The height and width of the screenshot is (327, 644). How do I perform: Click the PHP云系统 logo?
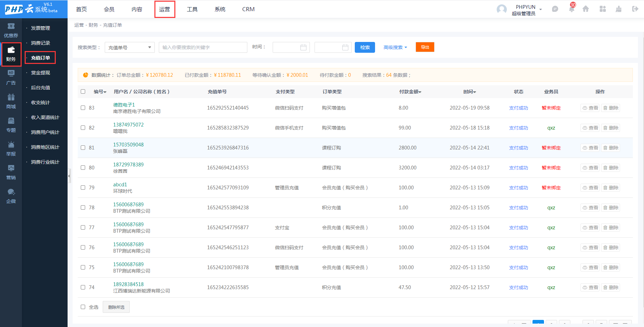pos(31,9)
